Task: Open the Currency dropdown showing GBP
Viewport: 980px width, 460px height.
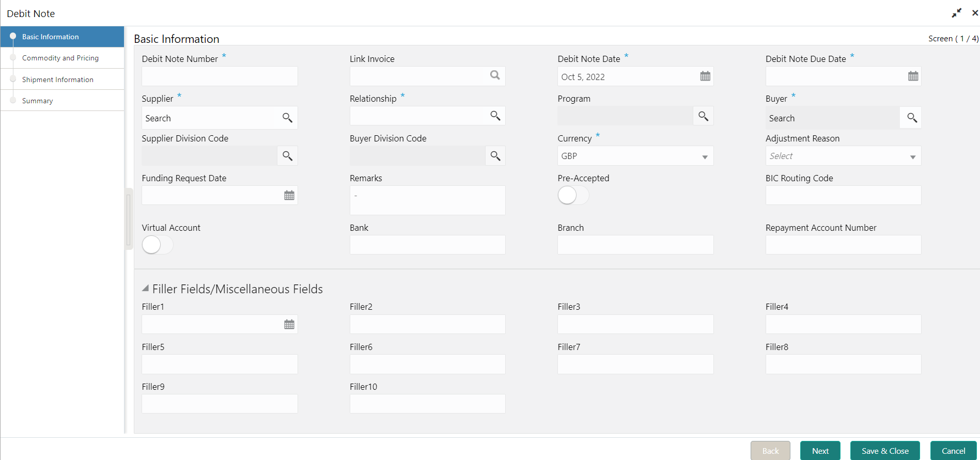Action: coord(705,156)
